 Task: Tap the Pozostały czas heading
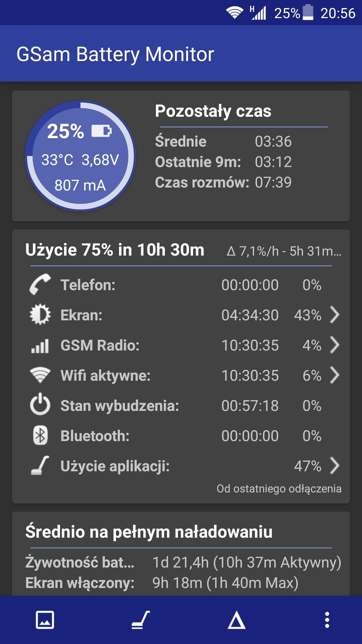click(x=213, y=111)
